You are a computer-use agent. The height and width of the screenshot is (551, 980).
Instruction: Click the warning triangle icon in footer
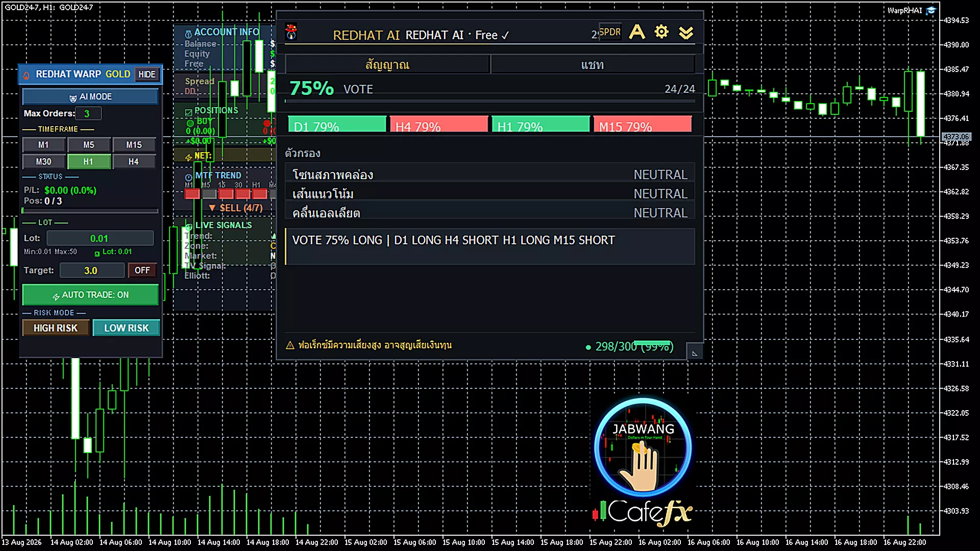(290, 345)
